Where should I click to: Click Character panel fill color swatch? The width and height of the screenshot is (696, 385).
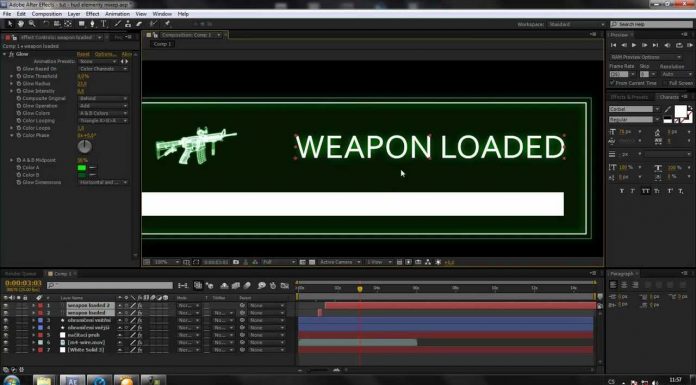[680, 111]
